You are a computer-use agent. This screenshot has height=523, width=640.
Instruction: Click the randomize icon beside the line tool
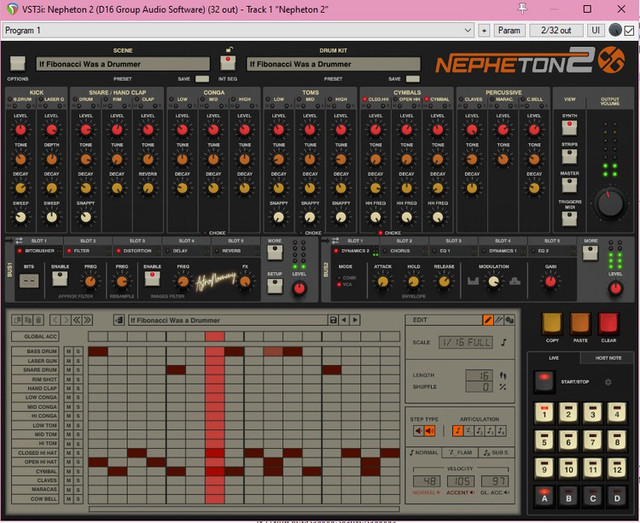[509, 320]
